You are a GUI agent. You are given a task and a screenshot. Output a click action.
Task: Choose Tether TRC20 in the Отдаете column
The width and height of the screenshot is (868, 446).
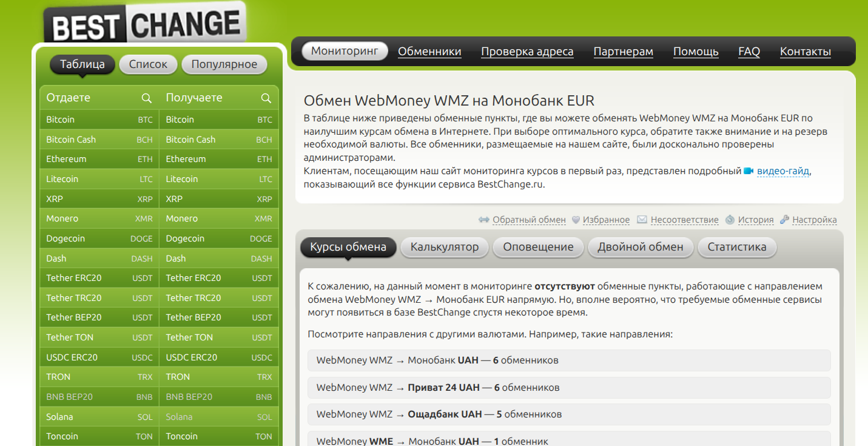pyautogui.click(x=99, y=298)
